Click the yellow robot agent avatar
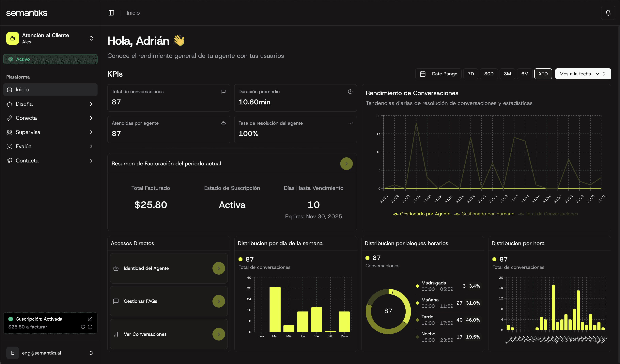Image resolution: width=620 pixels, height=364 pixels. tap(13, 38)
